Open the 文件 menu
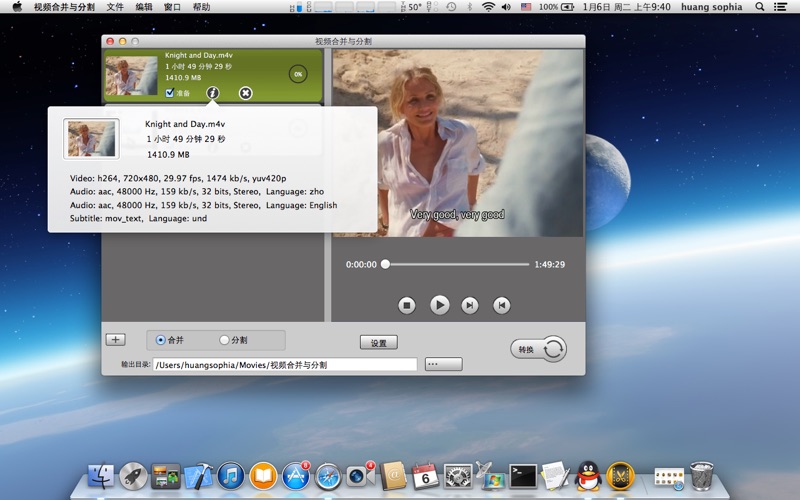 pos(115,7)
